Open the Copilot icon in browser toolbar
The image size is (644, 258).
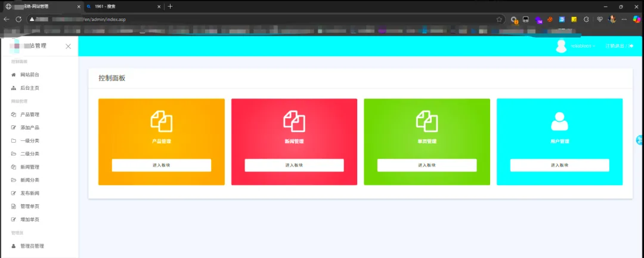click(636, 19)
